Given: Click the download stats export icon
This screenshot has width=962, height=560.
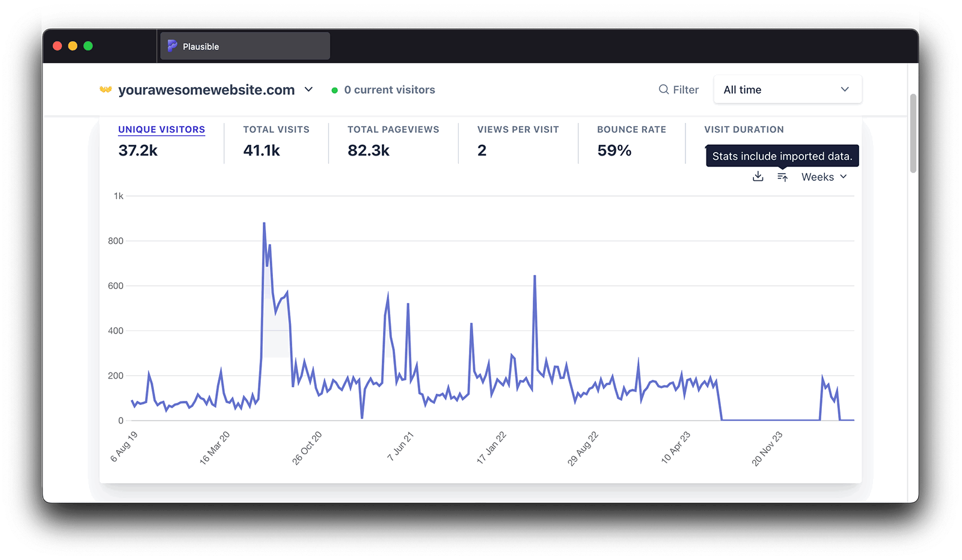Looking at the screenshot, I should point(758,177).
